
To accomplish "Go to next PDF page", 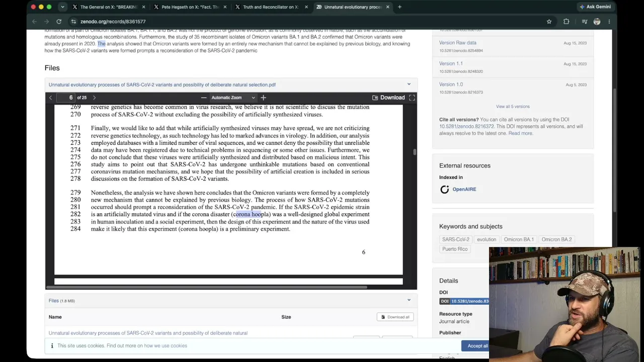I will coord(94,98).
